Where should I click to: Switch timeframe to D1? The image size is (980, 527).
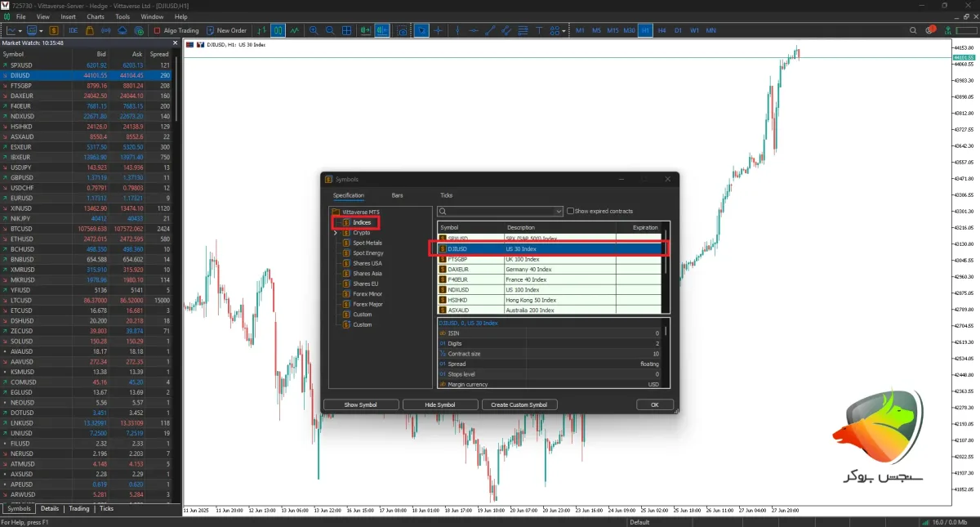[x=678, y=30]
